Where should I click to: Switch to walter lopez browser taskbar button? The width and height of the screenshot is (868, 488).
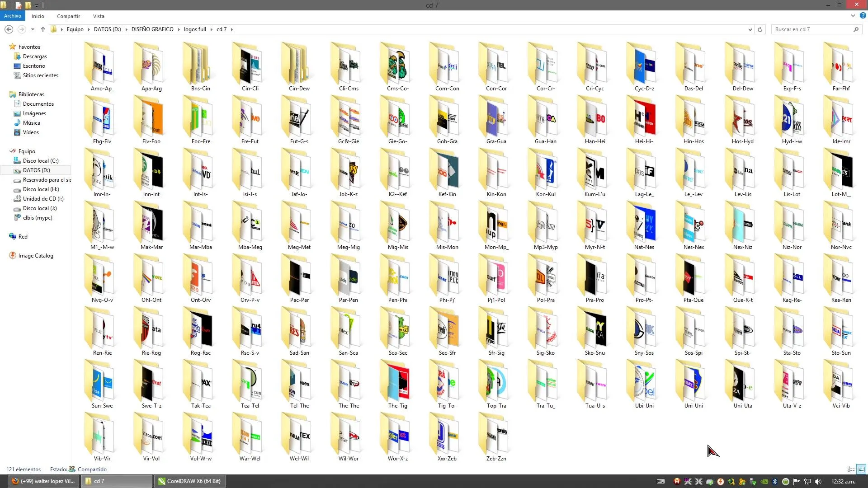[44, 481]
